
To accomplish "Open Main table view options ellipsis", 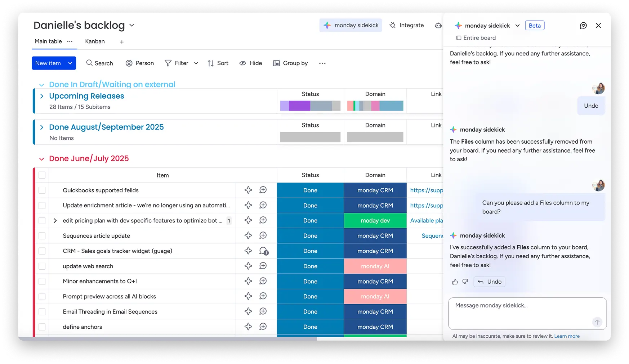I will pos(70,41).
